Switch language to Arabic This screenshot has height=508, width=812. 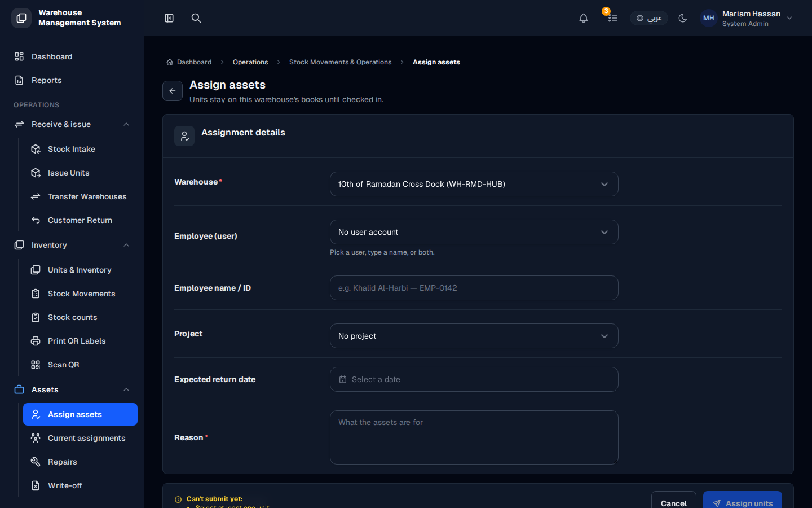tap(649, 18)
